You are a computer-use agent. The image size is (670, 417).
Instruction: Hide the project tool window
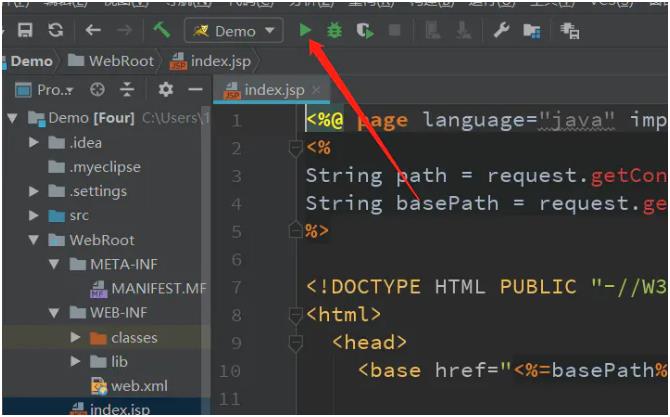[x=195, y=90]
